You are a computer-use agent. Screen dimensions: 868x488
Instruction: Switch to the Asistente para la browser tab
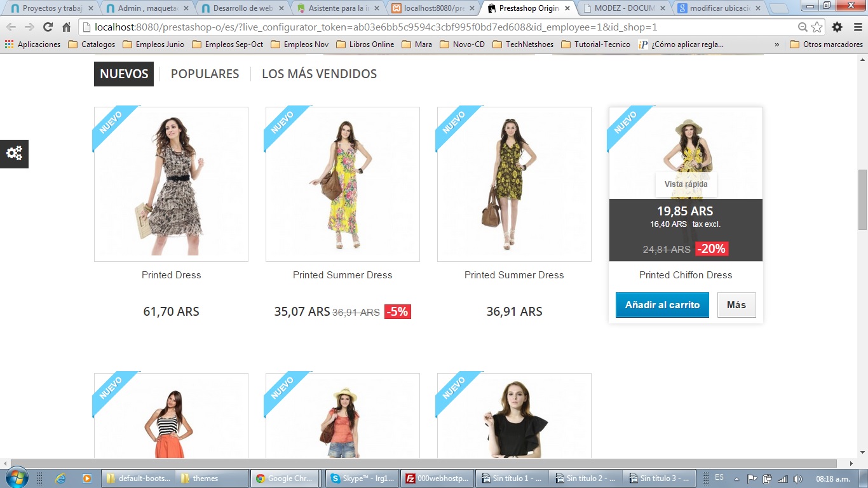pyautogui.click(x=337, y=9)
